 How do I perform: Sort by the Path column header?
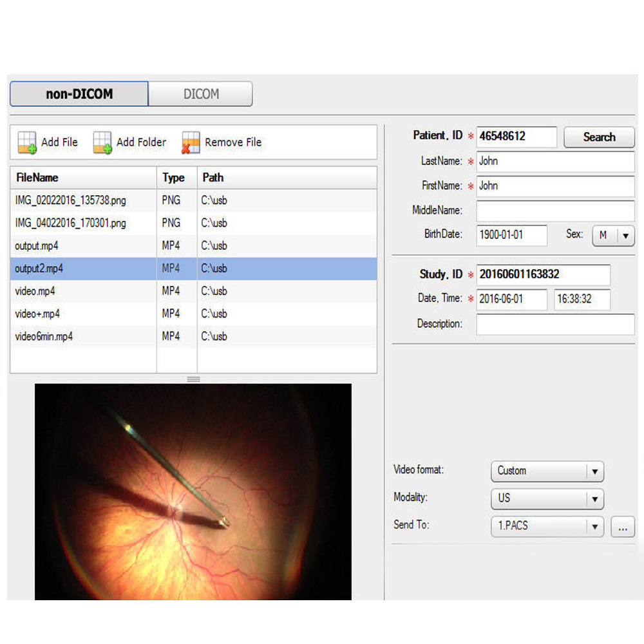pyautogui.click(x=287, y=178)
